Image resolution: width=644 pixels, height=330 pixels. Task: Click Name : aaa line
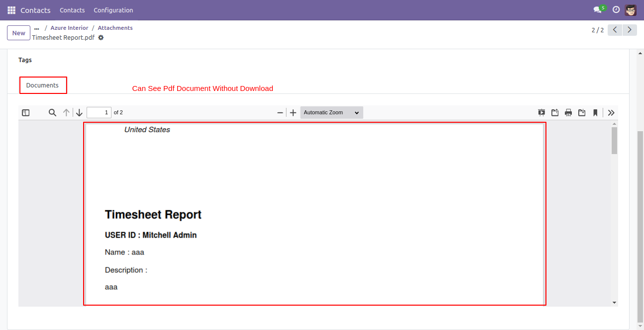click(124, 252)
